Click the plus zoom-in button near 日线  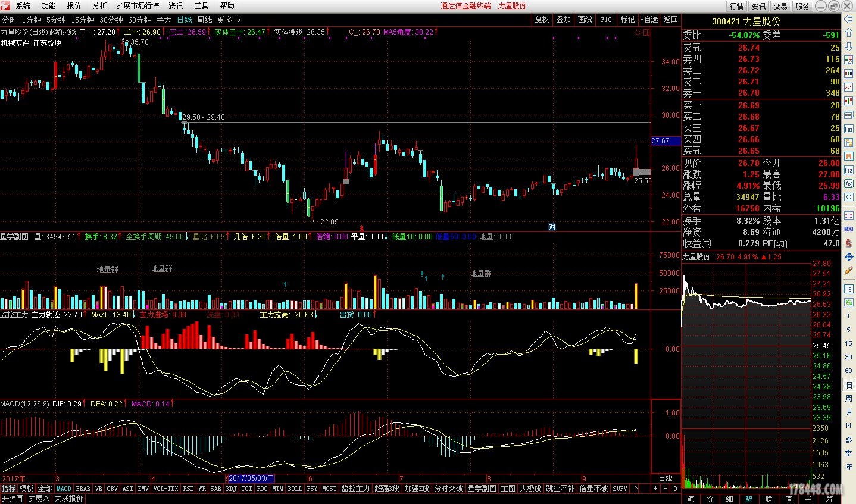click(655, 489)
